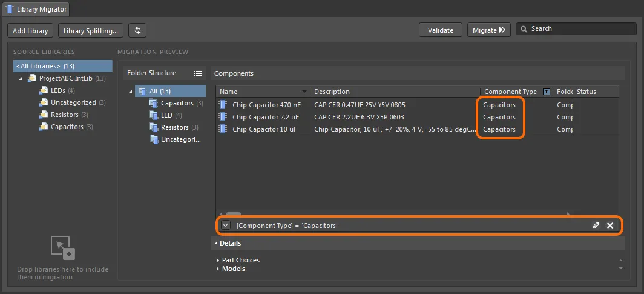Click the Validate button
Viewport: 644px width, 294px height.
coord(440,30)
